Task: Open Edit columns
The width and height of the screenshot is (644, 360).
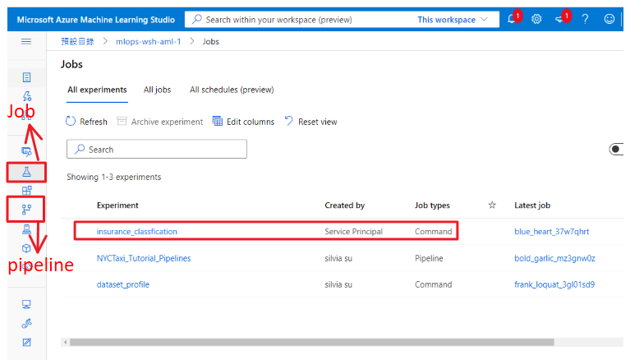Action: [243, 122]
